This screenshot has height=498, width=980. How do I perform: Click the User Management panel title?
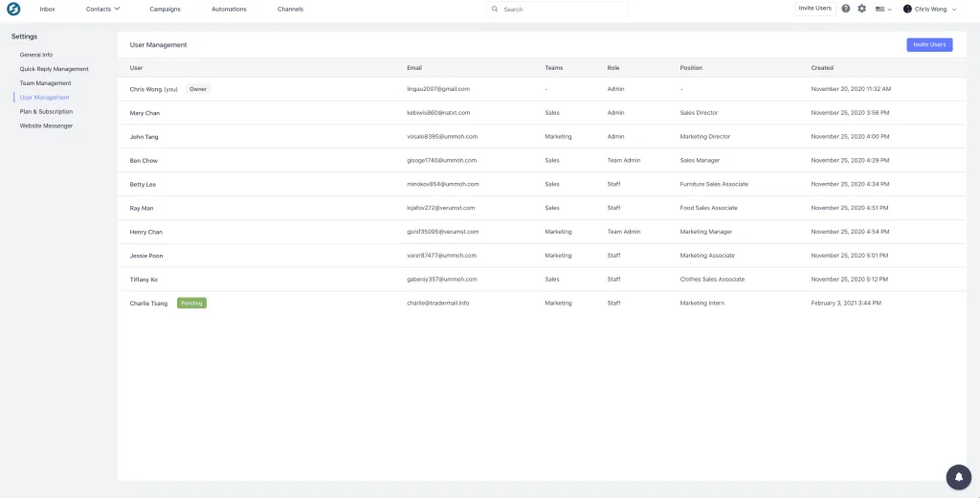[x=158, y=45]
